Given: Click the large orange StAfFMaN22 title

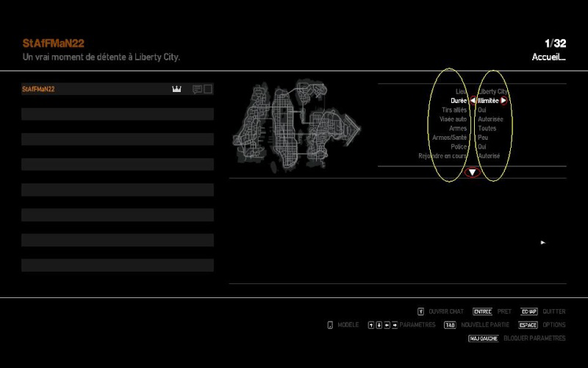Looking at the screenshot, I should click(53, 43).
